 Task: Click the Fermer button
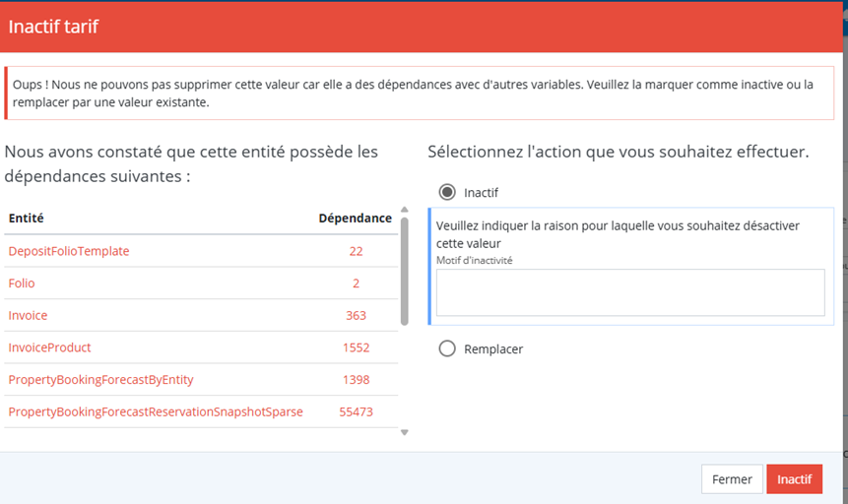pos(732,479)
